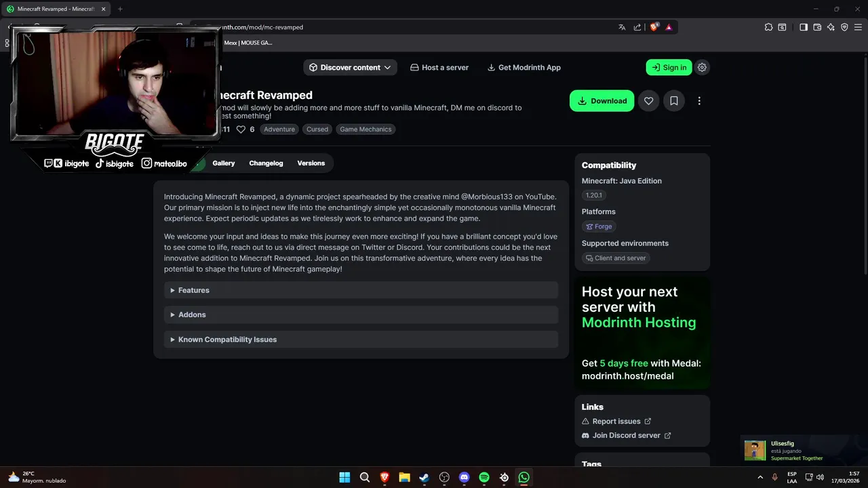868x488 pixels.
Task: Click the green Sign in button
Action: 669,67
